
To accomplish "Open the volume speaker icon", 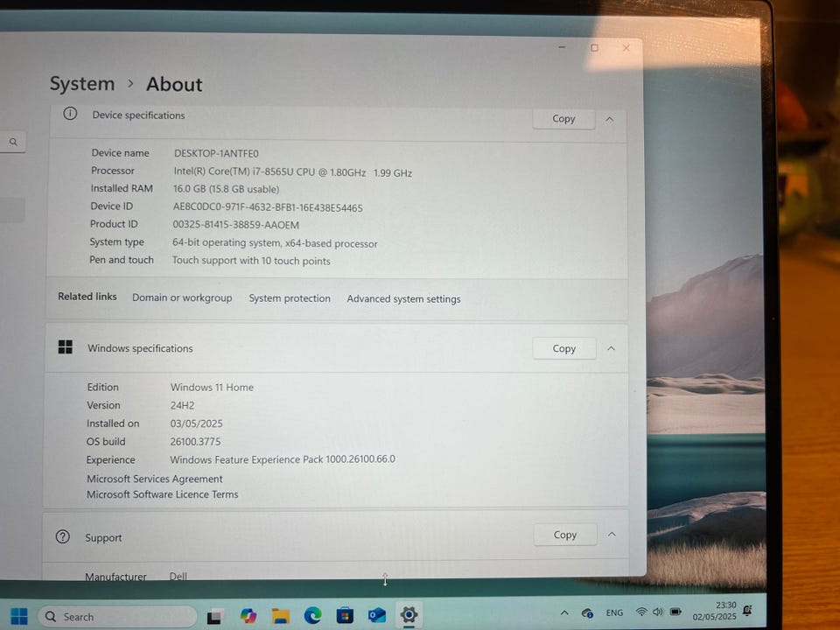I will click(658, 612).
